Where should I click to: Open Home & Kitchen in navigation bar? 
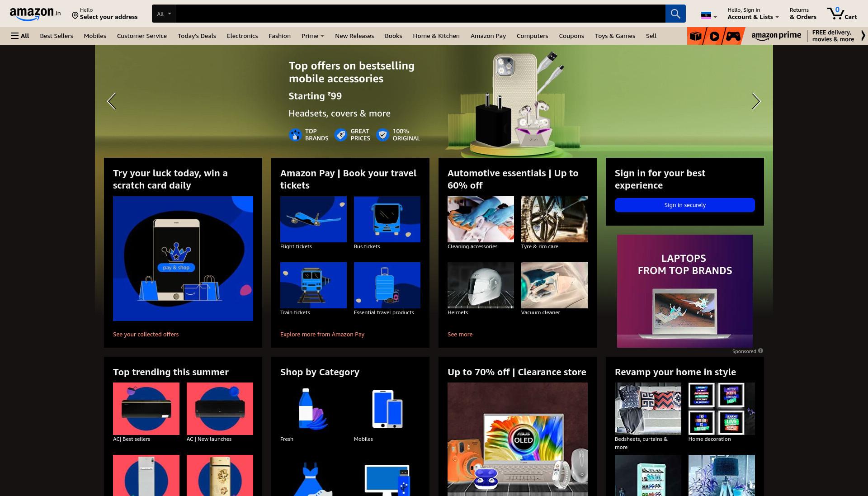coord(436,36)
